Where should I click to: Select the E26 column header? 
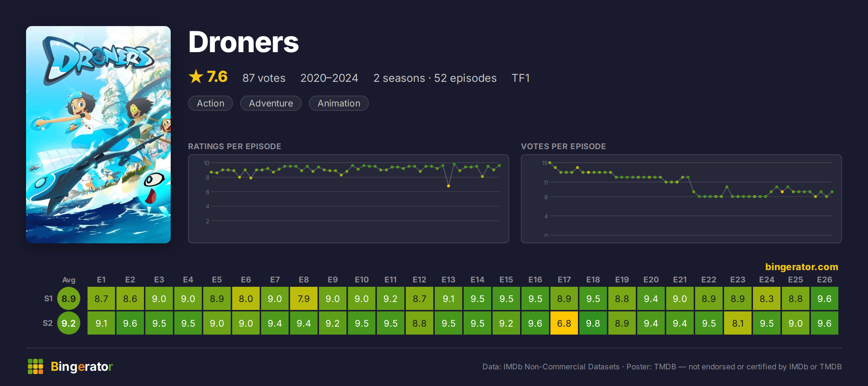click(825, 280)
